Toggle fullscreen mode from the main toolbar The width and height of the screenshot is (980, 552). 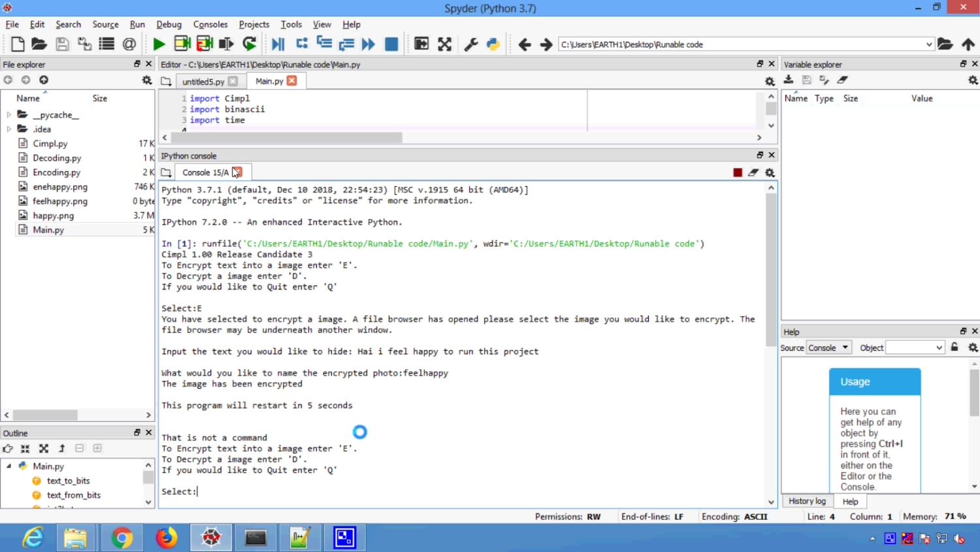[x=444, y=44]
